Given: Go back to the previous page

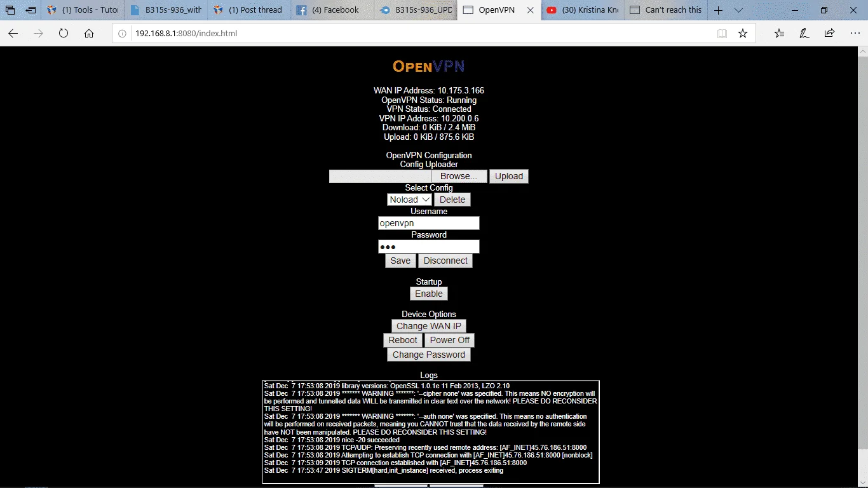Looking at the screenshot, I should click(13, 33).
